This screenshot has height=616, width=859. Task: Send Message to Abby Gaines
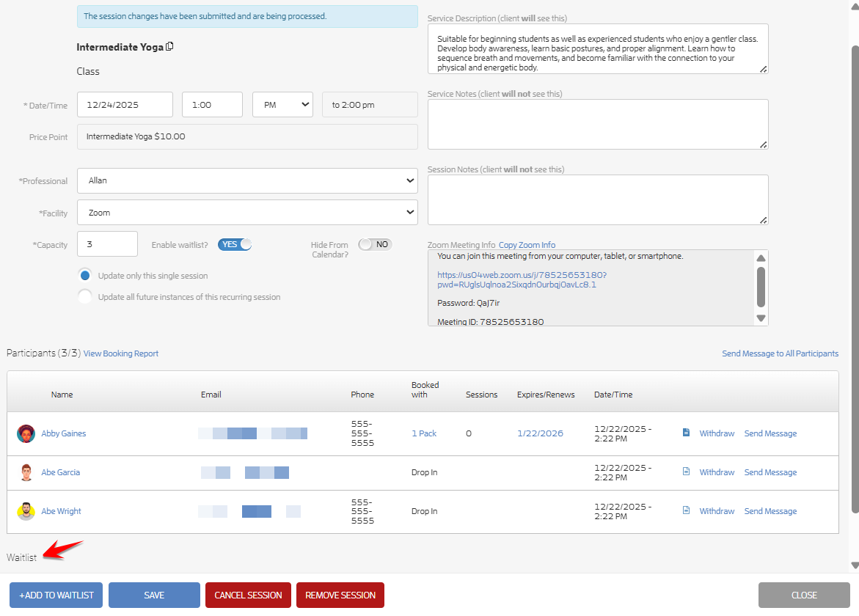770,433
